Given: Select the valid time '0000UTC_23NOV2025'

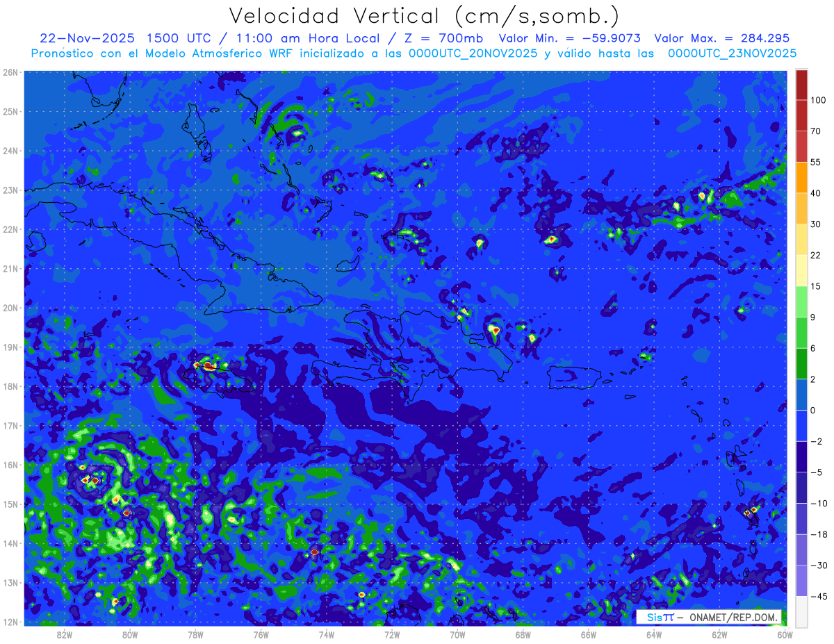Looking at the screenshot, I should [732, 53].
